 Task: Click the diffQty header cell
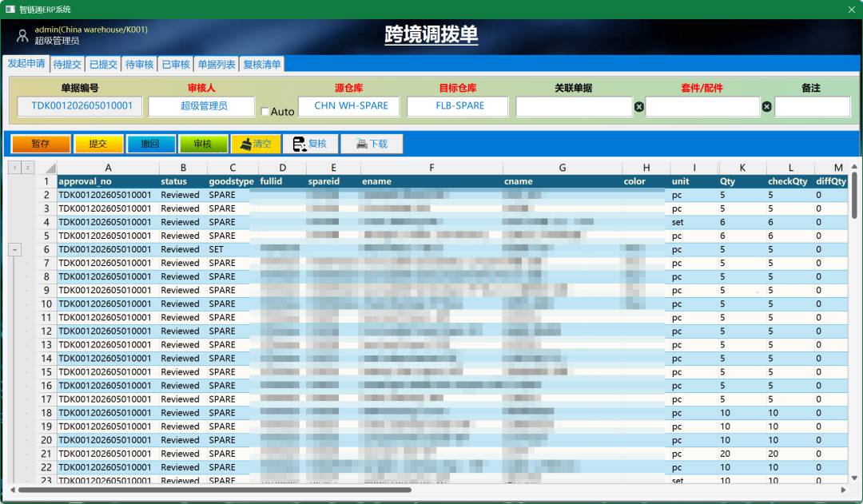pos(830,181)
